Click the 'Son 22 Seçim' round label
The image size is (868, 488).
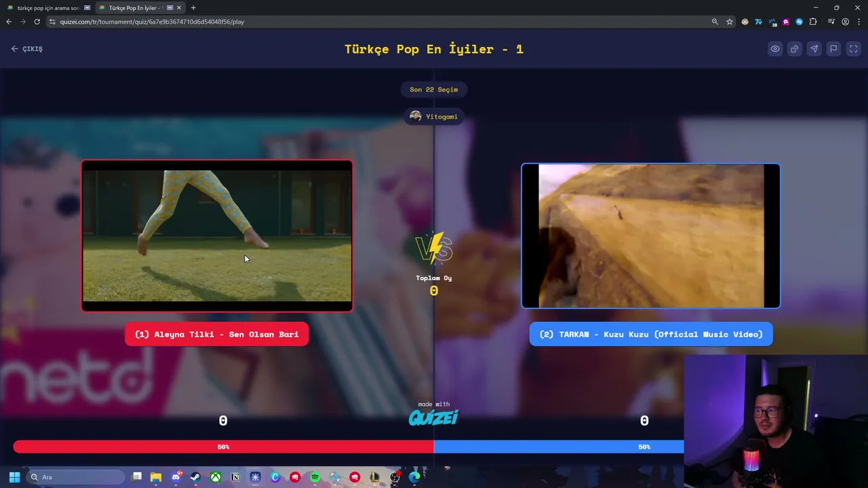click(434, 89)
